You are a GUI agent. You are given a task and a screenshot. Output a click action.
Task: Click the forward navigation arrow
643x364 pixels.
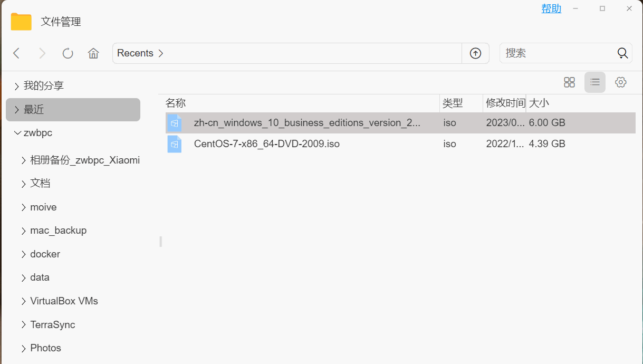pyautogui.click(x=42, y=53)
